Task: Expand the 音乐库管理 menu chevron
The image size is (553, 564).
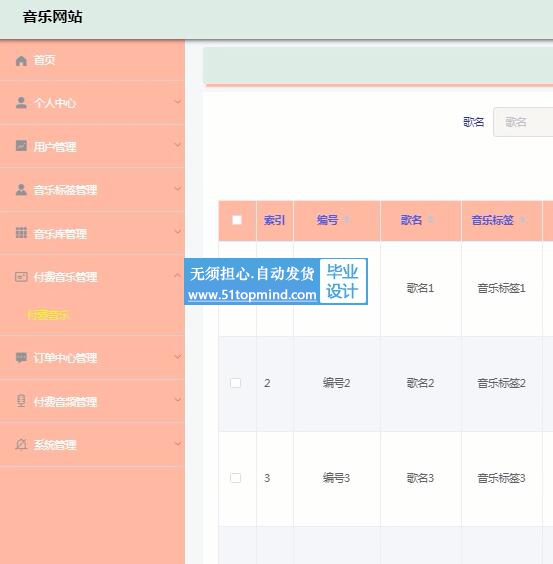Action: point(178,232)
